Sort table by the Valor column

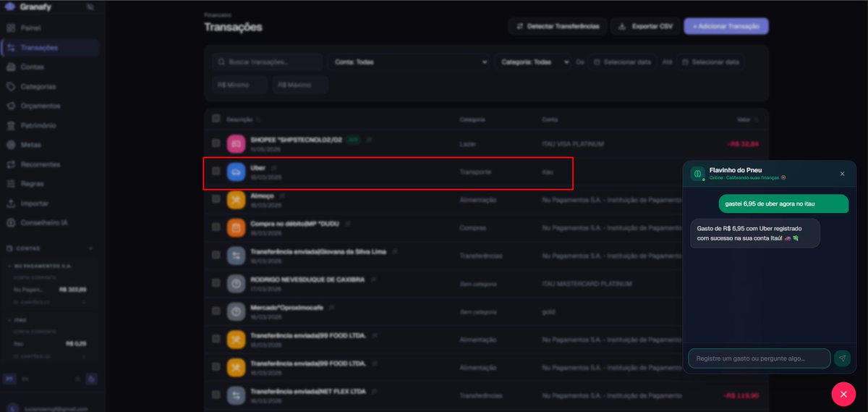click(x=747, y=119)
